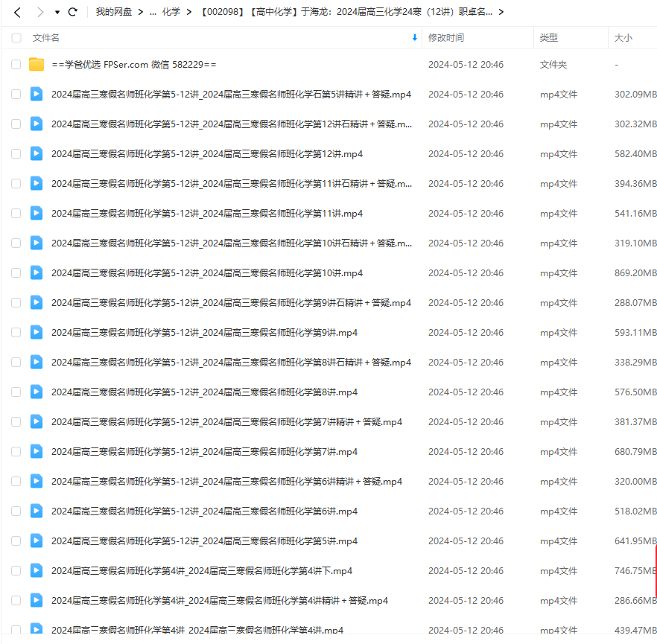Check the box for 第11讲.mp4

[x=16, y=213]
